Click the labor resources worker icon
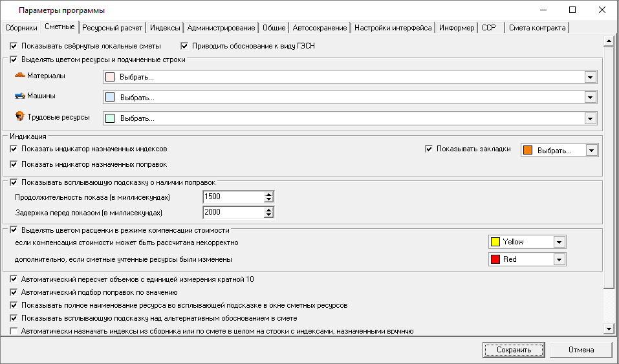 click(19, 117)
